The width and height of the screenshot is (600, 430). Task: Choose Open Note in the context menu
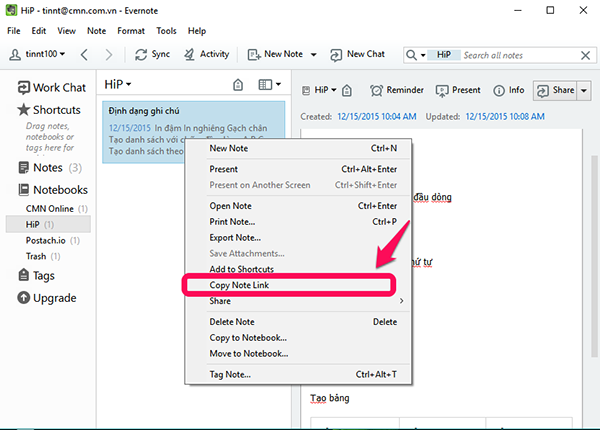click(x=298, y=206)
